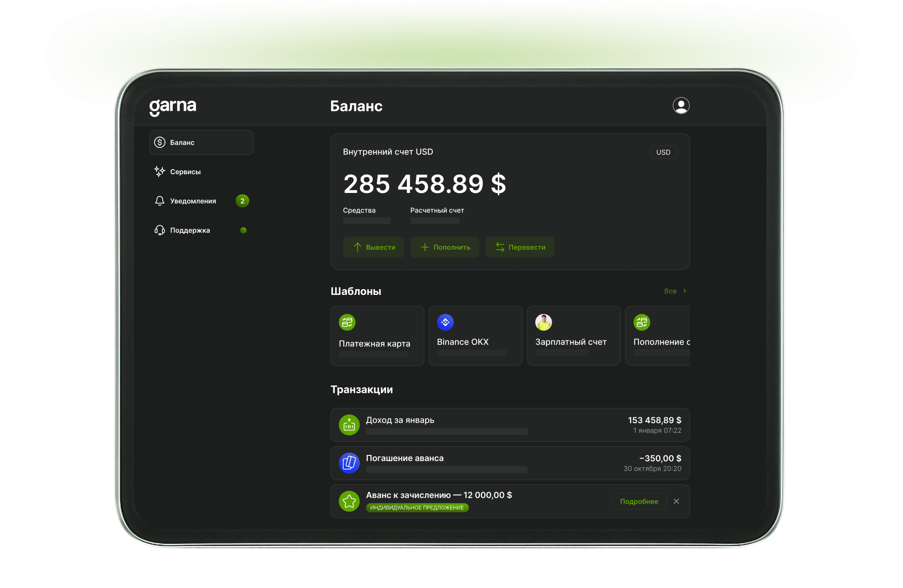This screenshot has height=588, width=903.
Task: Click the Платежная карта template icon
Action: pos(347,322)
